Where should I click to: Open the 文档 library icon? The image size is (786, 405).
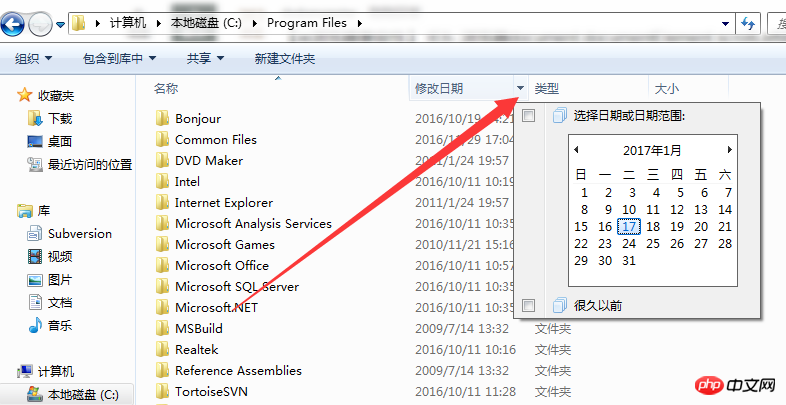(x=35, y=302)
